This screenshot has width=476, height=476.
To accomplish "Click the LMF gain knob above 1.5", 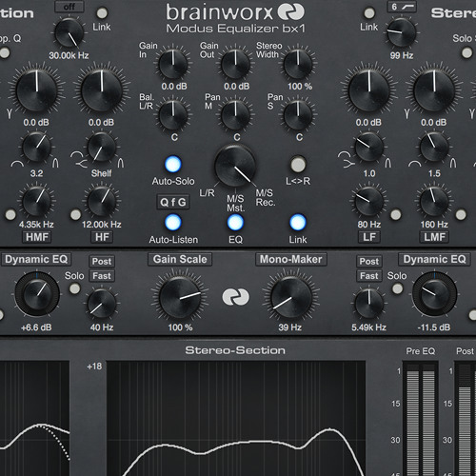I will [434, 91].
